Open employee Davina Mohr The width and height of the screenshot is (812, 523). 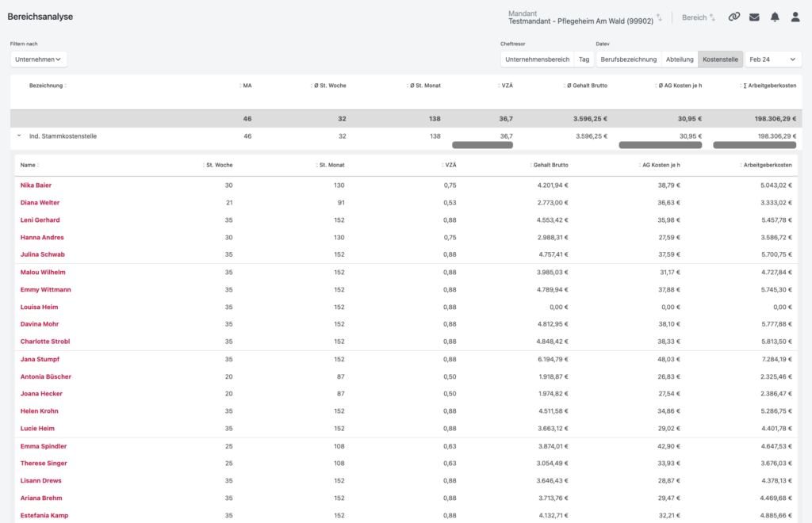point(40,324)
